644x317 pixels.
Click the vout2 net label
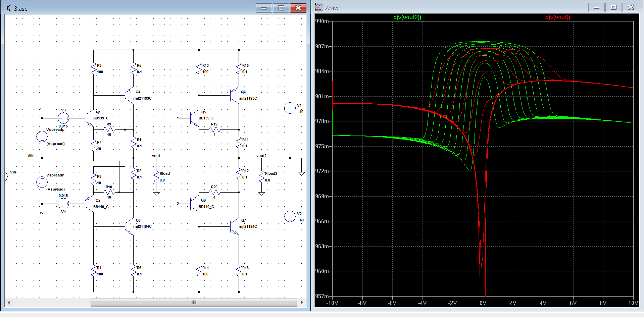click(x=261, y=156)
